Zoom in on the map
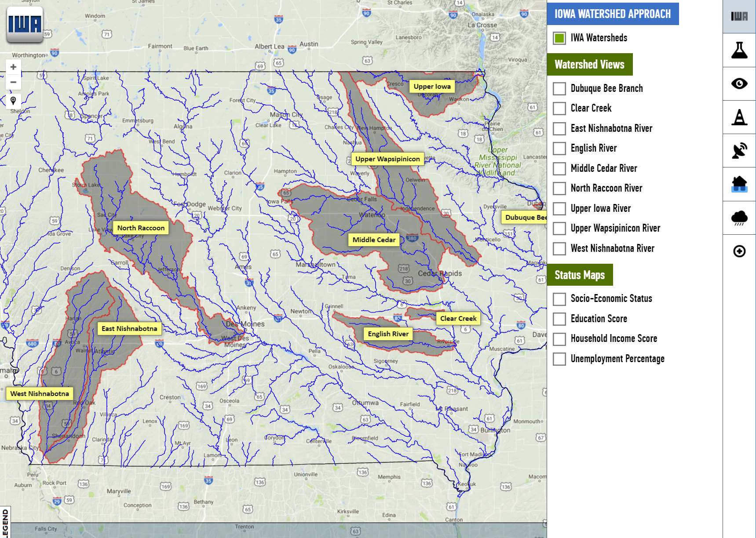This screenshot has width=756, height=538. pos(13,67)
